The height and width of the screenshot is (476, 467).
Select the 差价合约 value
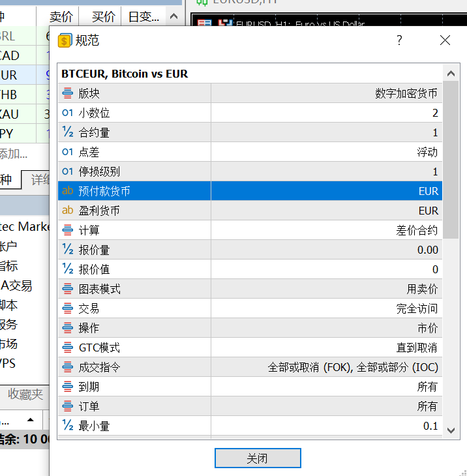click(x=417, y=230)
